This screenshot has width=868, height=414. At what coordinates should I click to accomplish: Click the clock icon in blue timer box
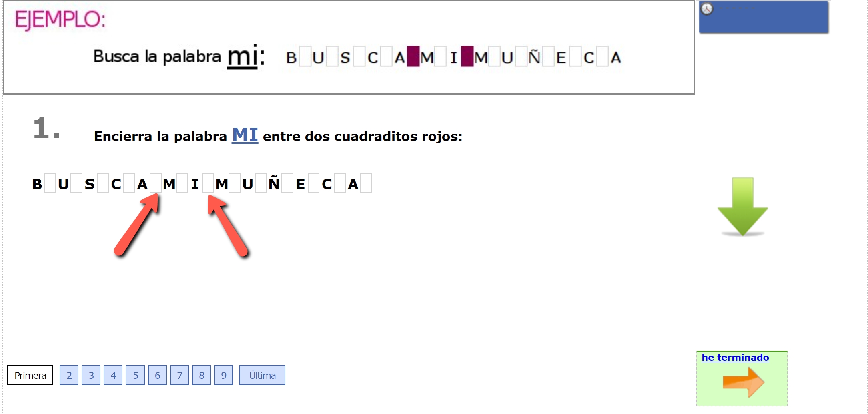pos(707,9)
